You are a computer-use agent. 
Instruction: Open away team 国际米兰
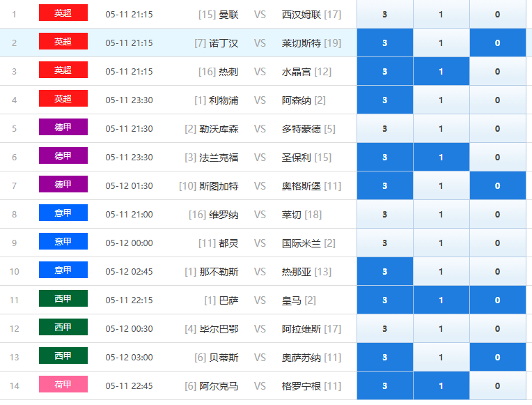pos(302,243)
